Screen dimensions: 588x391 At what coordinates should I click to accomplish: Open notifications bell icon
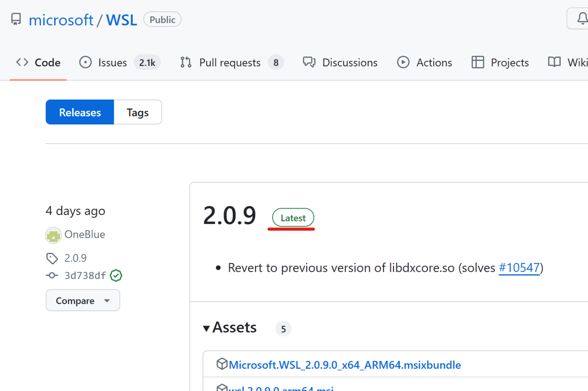(582, 19)
